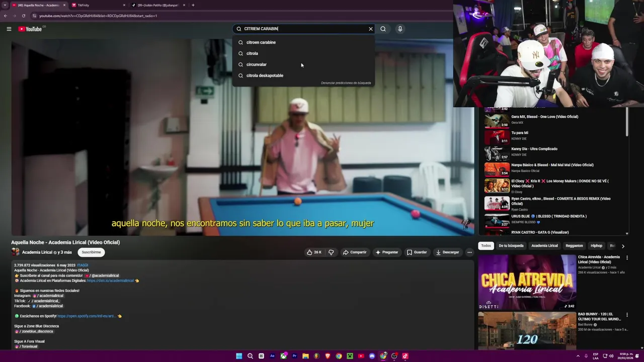
Task: Go back in the browser
Action: [6, 16]
